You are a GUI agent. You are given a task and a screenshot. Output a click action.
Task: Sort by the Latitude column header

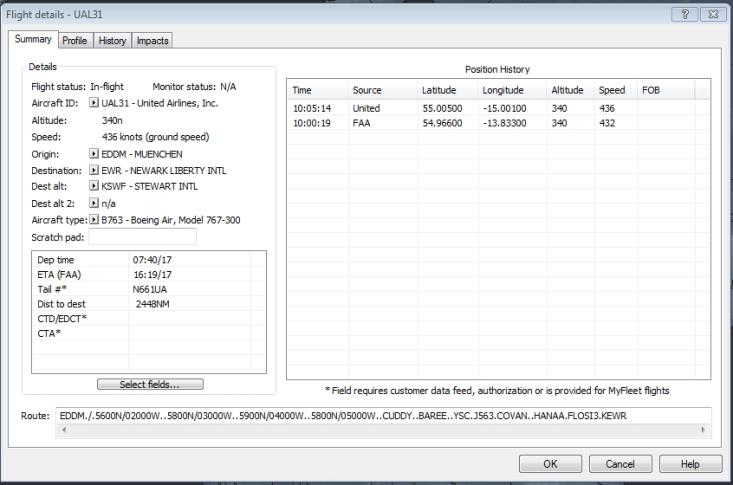tap(448, 90)
